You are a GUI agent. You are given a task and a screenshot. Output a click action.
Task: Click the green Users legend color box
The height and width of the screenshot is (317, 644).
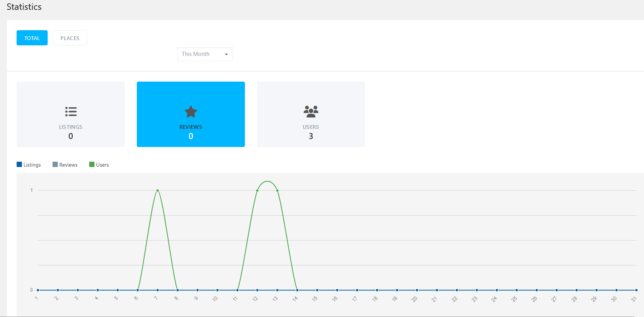(x=92, y=164)
